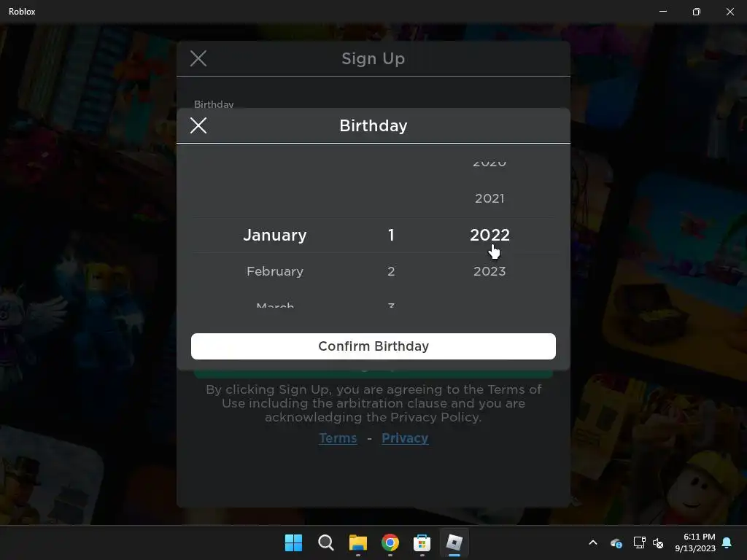
Task: Close the Sign Up panel
Action: pyautogui.click(x=198, y=58)
